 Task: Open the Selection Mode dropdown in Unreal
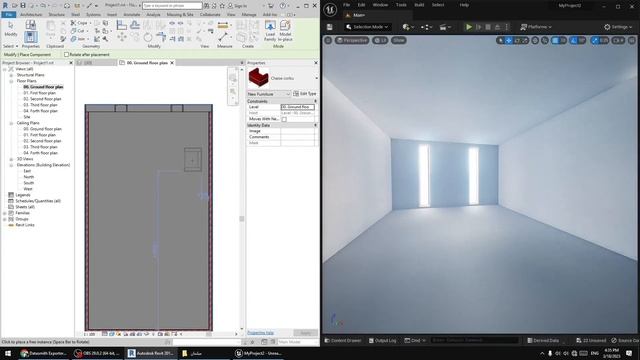pyautogui.click(x=367, y=27)
